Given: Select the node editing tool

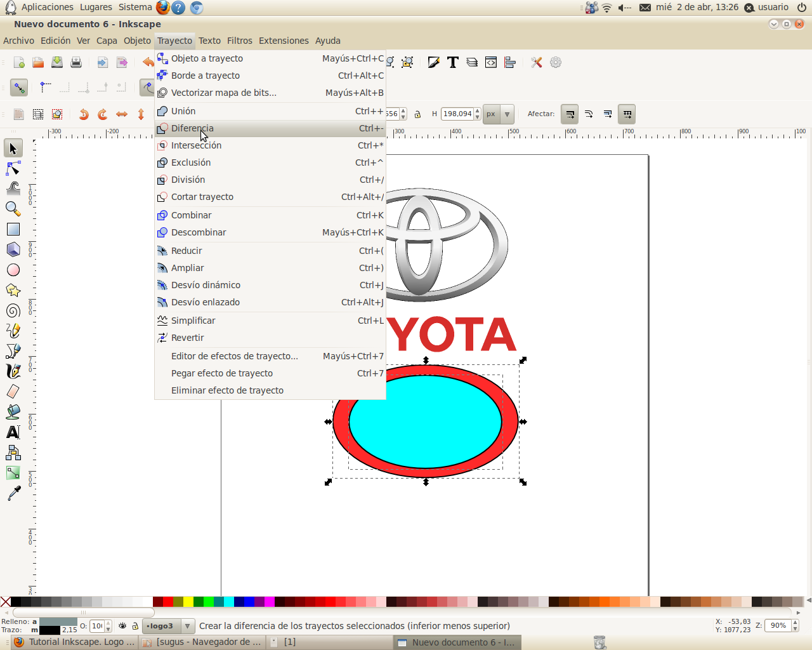Looking at the screenshot, I should 13,169.
